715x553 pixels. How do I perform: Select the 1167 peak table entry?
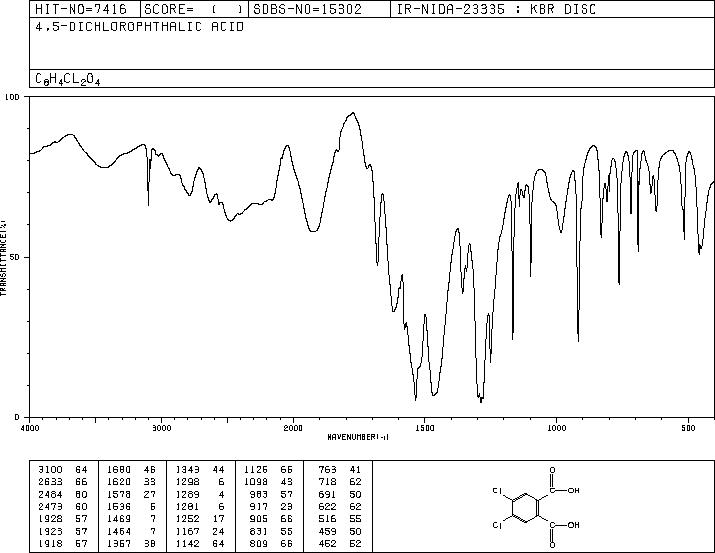click(x=200, y=531)
